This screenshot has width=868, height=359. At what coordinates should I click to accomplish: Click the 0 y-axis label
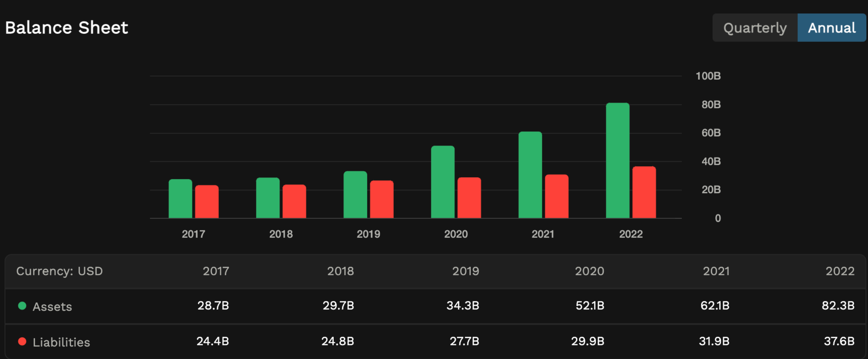pyautogui.click(x=718, y=218)
